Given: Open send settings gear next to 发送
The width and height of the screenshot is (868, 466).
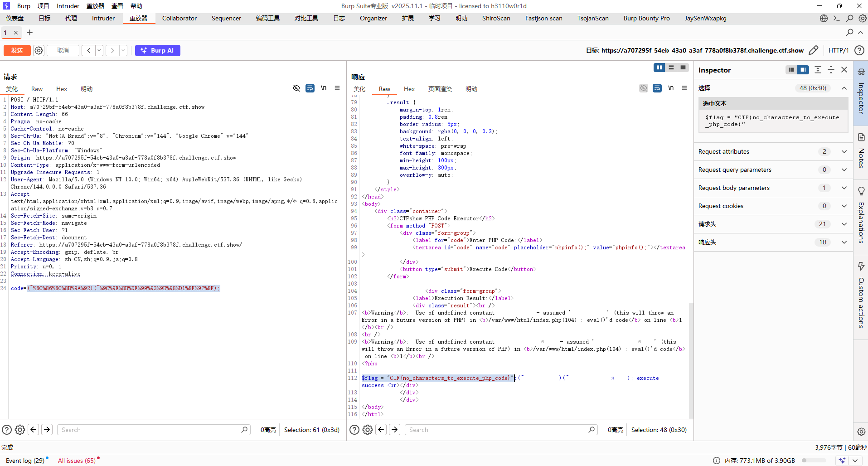Looking at the screenshot, I should point(39,50).
